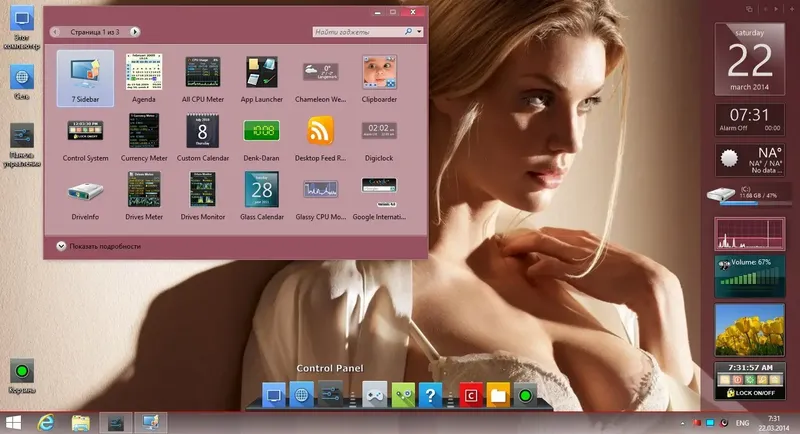Open the Control Panel desktop icon
The height and width of the screenshot is (434, 800).
pyautogui.click(x=21, y=145)
